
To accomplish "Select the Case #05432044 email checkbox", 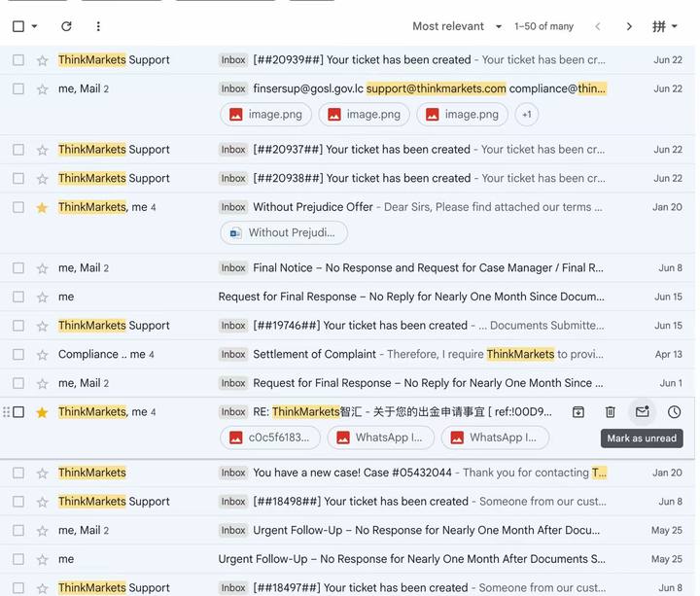I will point(18,473).
